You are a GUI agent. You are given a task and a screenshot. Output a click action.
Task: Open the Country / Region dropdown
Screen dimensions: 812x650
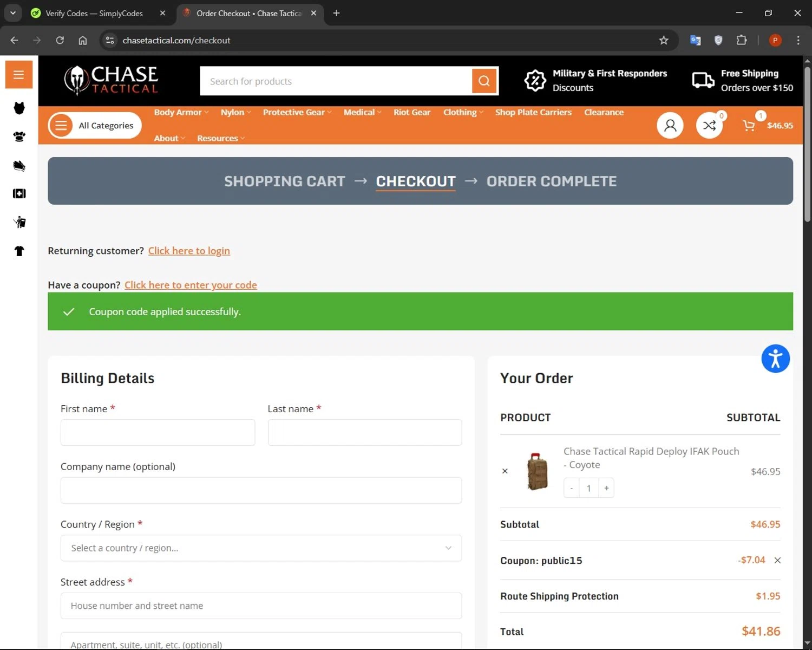tap(261, 548)
